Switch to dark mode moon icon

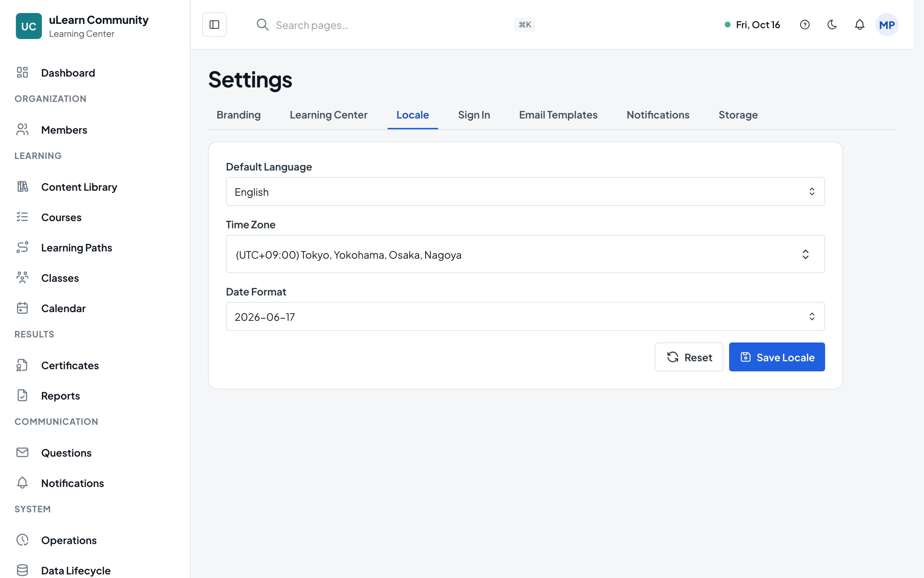click(x=832, y=25)
